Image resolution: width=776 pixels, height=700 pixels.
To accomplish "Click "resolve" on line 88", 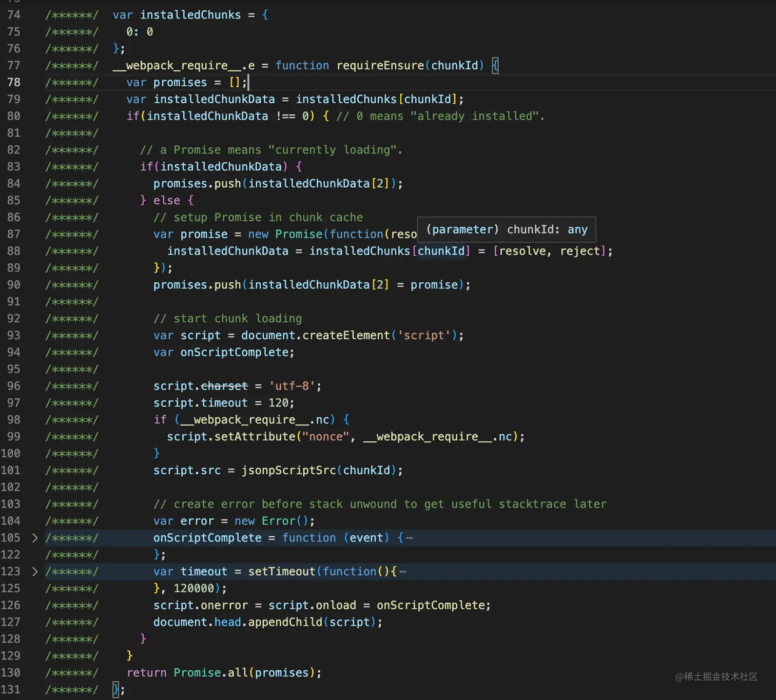I will 523,251.
